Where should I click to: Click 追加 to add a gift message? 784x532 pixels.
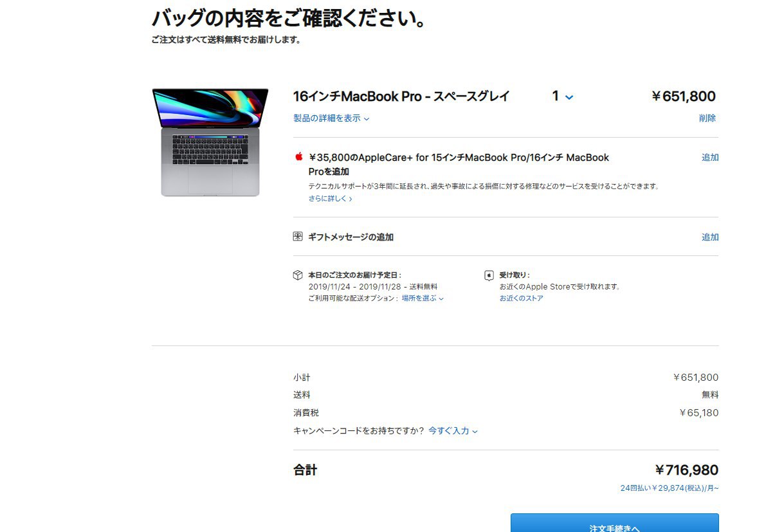click(710, 237)
